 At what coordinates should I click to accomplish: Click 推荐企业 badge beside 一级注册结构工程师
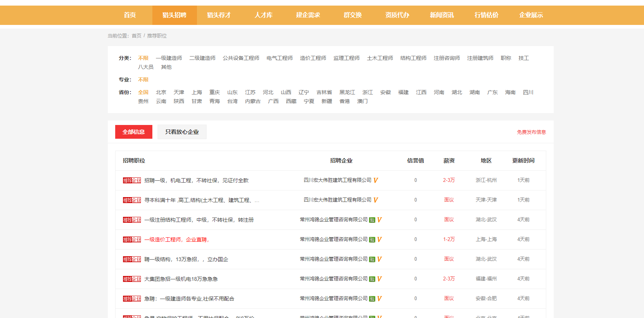tap(132, 220)
